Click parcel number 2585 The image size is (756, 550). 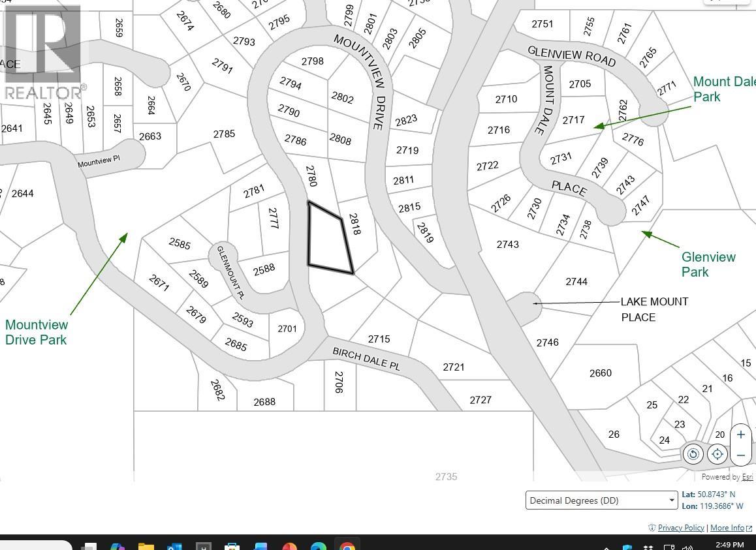pyautogui.click(x=180, y=243)
